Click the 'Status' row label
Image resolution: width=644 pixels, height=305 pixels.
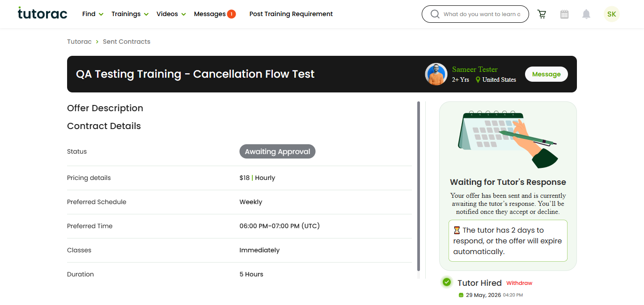[x=77, y=151]
